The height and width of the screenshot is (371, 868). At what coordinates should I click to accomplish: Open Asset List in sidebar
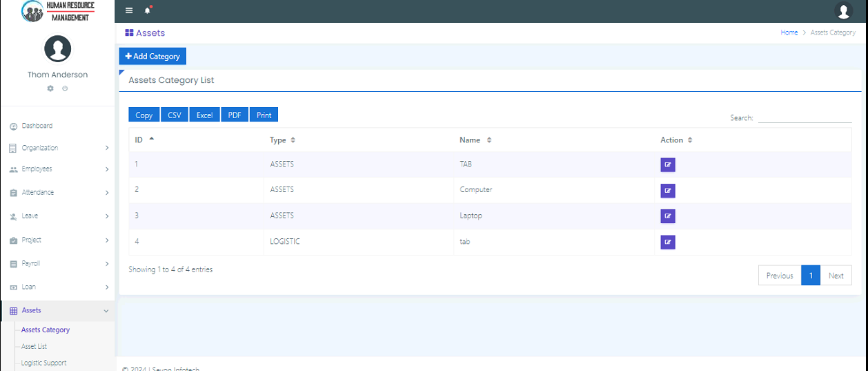pos(34,347)
